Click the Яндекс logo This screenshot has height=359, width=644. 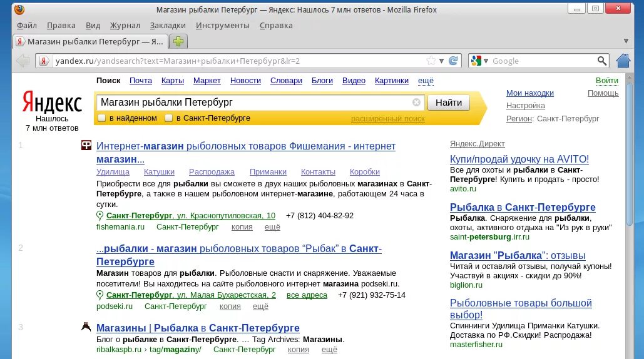click(52, 102)
